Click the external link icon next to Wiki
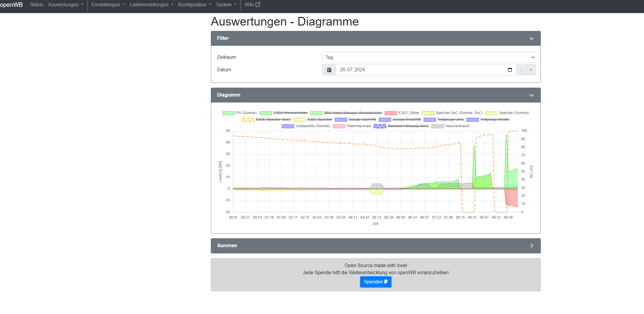This screenshot has height=314, width=644. [x=258, y=4]
